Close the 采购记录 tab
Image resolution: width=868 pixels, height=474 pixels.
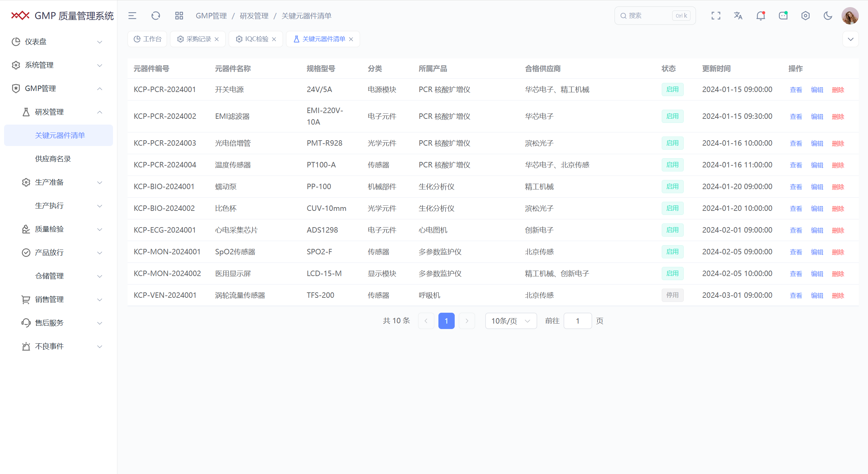(217, 39)
